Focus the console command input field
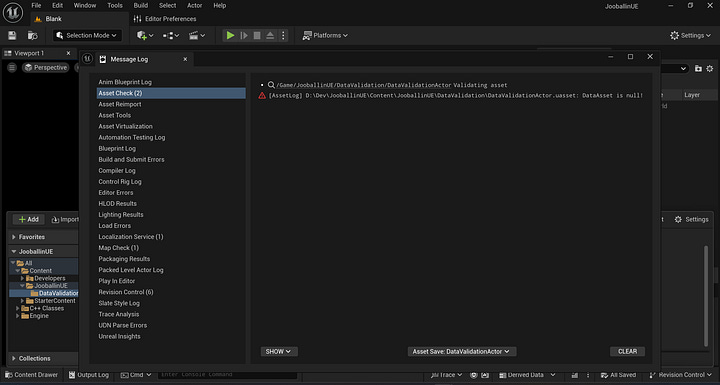 227,375
